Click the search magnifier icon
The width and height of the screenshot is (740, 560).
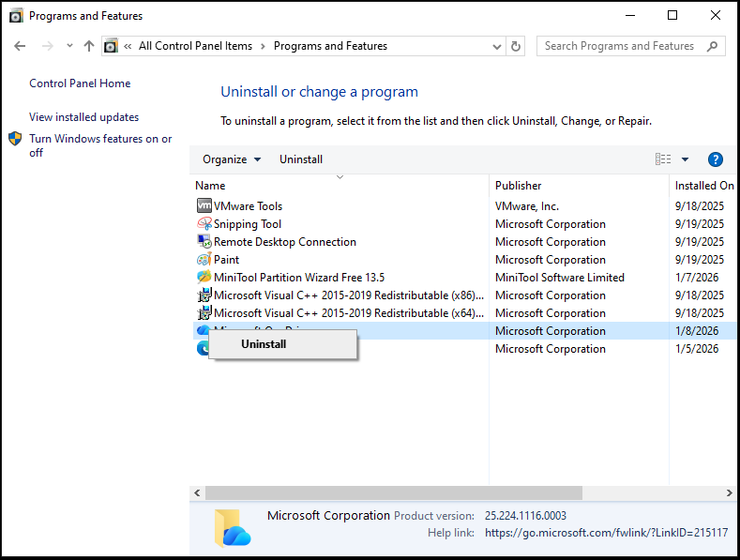coord(712,46)
